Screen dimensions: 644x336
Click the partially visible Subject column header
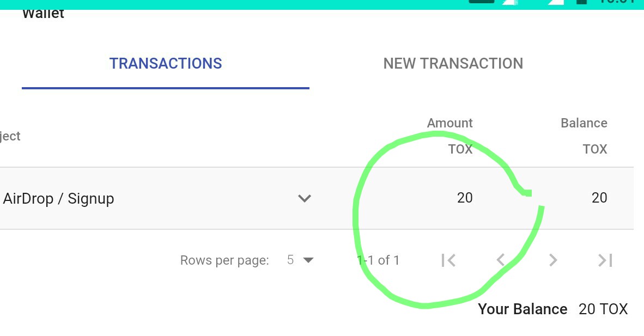pos(10,136)
